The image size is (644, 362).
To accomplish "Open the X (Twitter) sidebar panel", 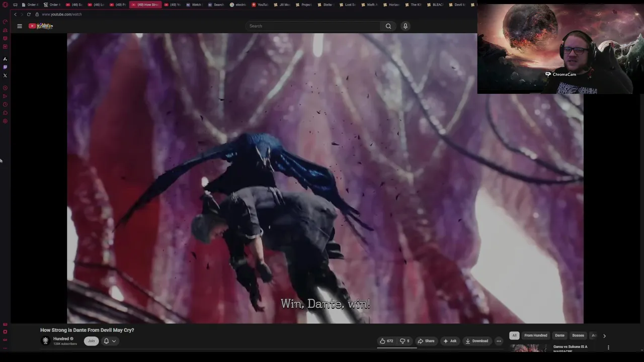I will pos(5,75).
